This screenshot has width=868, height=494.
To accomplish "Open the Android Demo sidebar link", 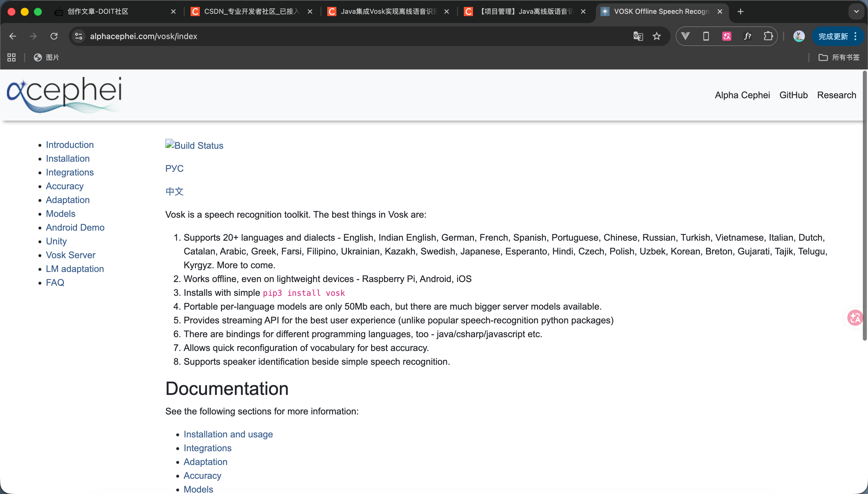I will tap(75, 227).
